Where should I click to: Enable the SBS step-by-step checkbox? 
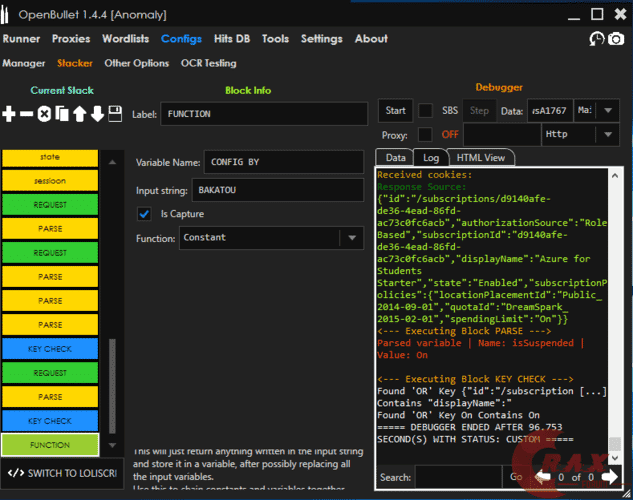point(425,110)
